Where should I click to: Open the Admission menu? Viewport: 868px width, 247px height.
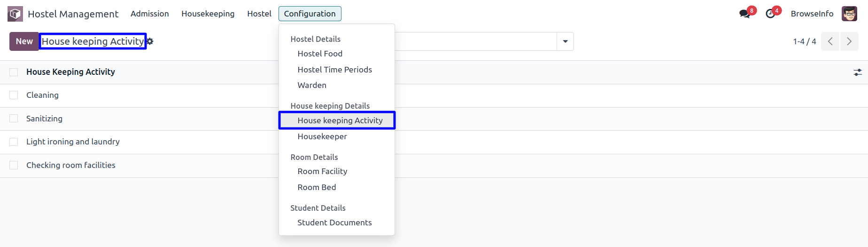pos(150,14)
